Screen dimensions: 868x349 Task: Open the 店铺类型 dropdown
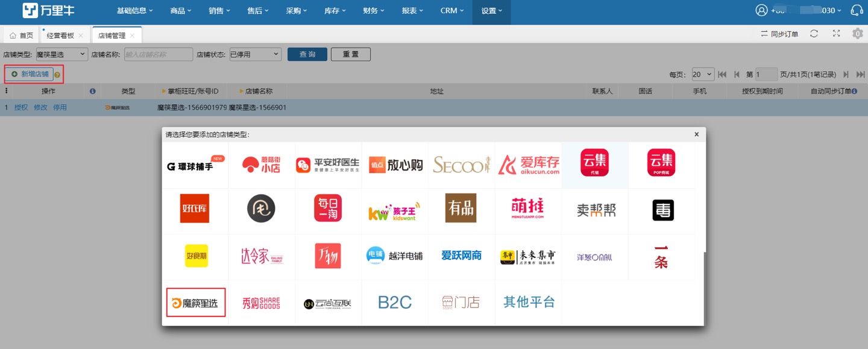click(x=62, y=54)
